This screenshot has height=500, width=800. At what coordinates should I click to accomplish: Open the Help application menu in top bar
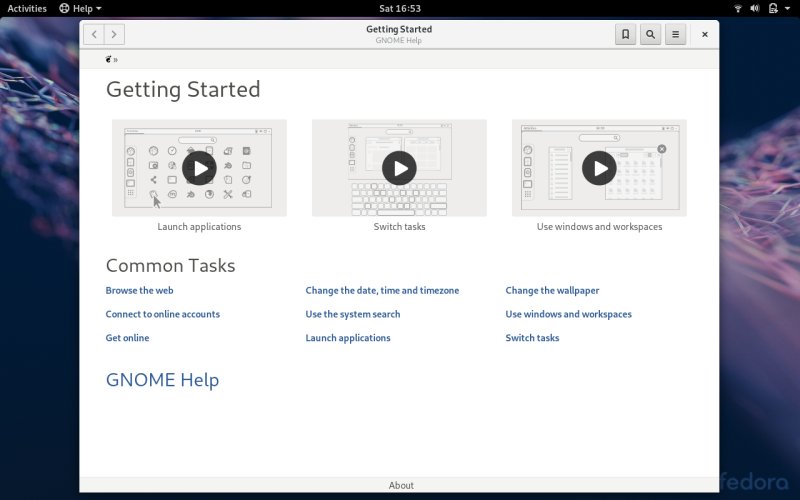(x=80, y=8)
